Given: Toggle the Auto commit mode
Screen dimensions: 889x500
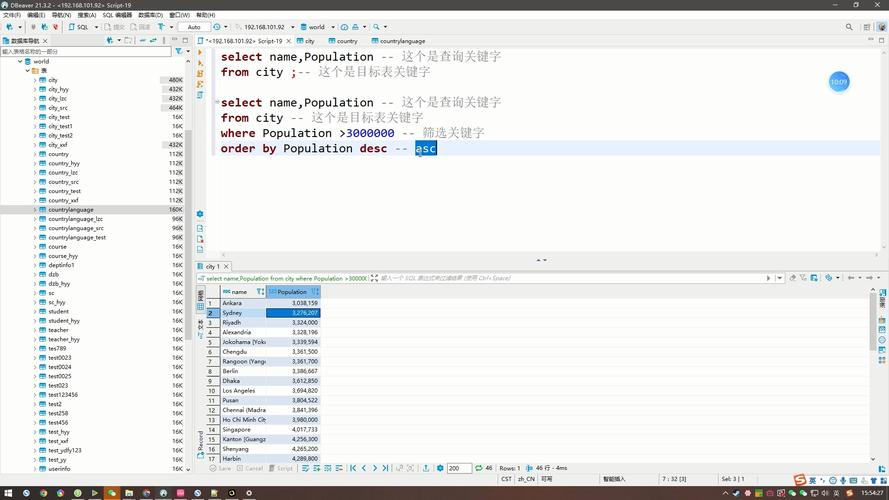Looking at the screenshot, I should pos(194,27).
